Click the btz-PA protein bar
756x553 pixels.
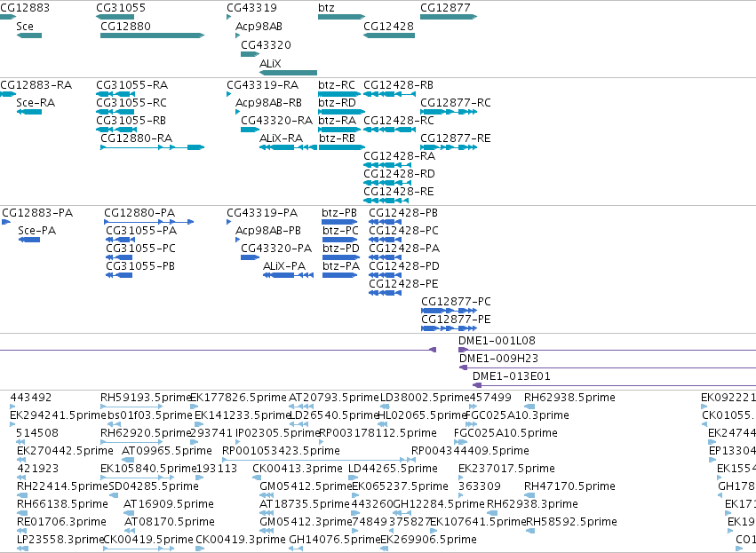point(340,275)
